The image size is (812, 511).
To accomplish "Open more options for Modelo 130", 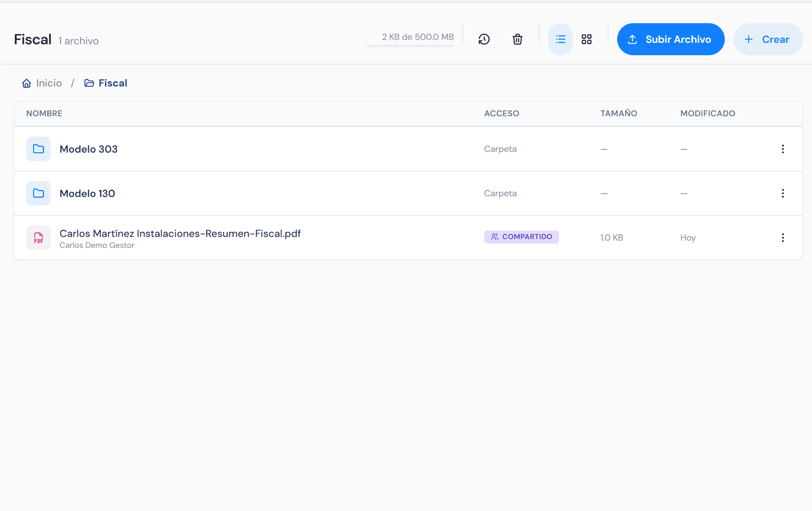I will 783,193.
